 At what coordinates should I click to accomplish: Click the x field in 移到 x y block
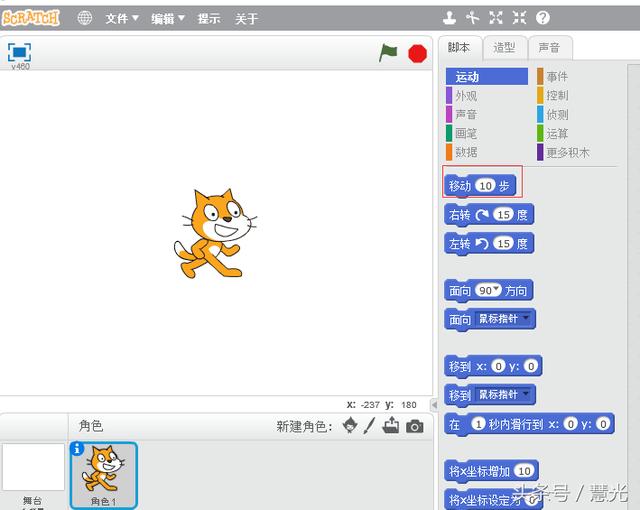pos(498,366)
